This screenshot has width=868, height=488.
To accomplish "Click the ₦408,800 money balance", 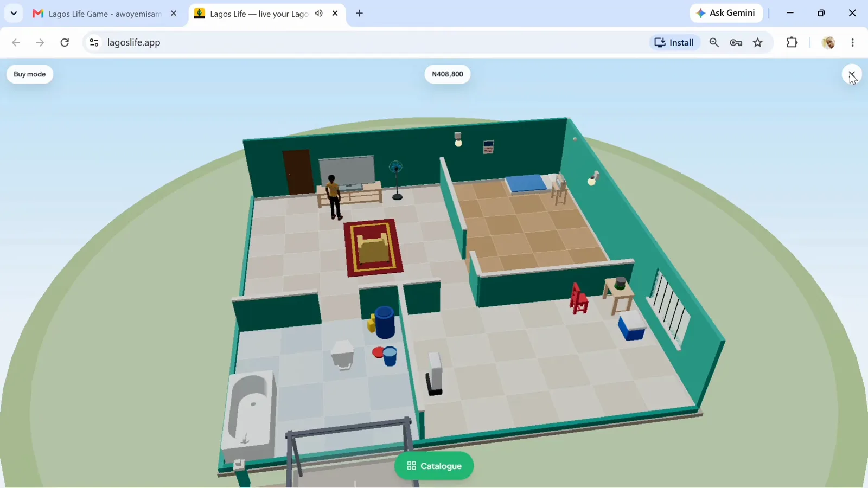I will point(448,74).
